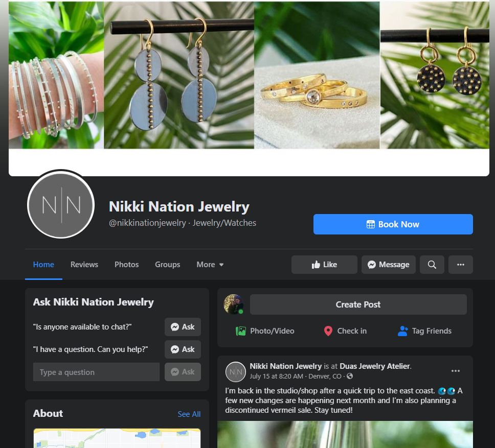Click the Book Now button
This screenshot has height=448, width=495.
point(393,224)
